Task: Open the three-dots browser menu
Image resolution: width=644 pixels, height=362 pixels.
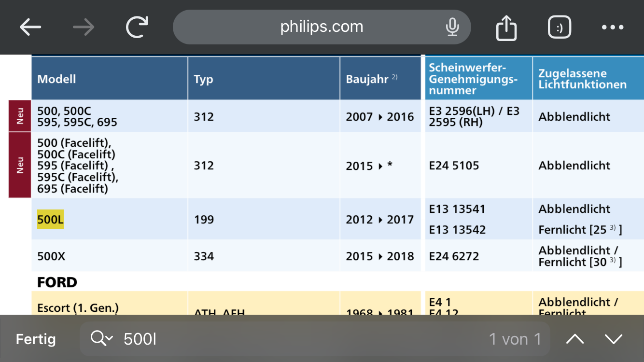Action: 613,28
